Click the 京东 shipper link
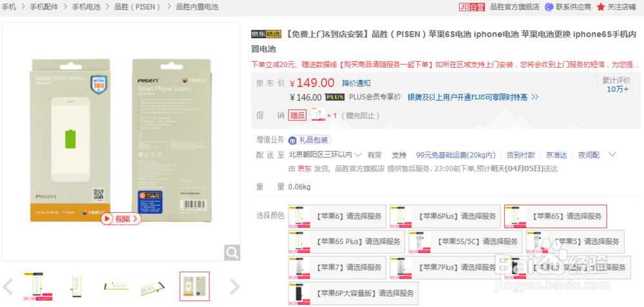This screenshot has height=307, width=644. point(305,169)
